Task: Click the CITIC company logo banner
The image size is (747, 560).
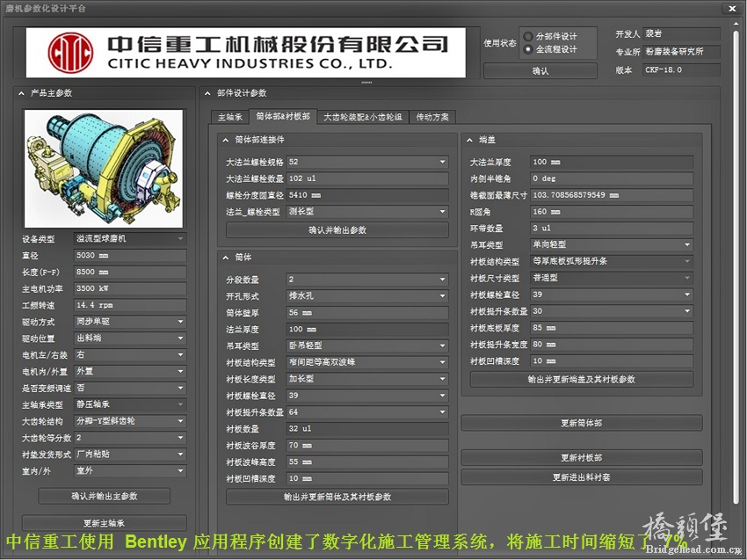Action: click(246, 53)
